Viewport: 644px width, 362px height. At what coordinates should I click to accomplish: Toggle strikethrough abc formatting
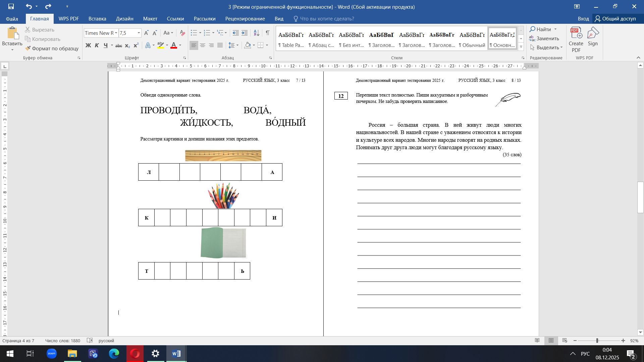[x=118, y=45]
